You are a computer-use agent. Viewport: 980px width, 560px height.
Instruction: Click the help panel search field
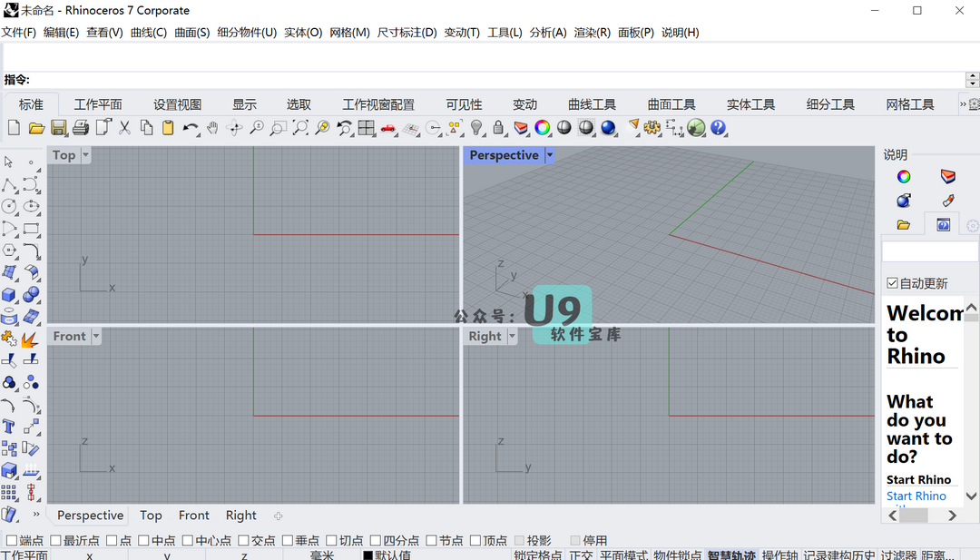coord(929,251)
